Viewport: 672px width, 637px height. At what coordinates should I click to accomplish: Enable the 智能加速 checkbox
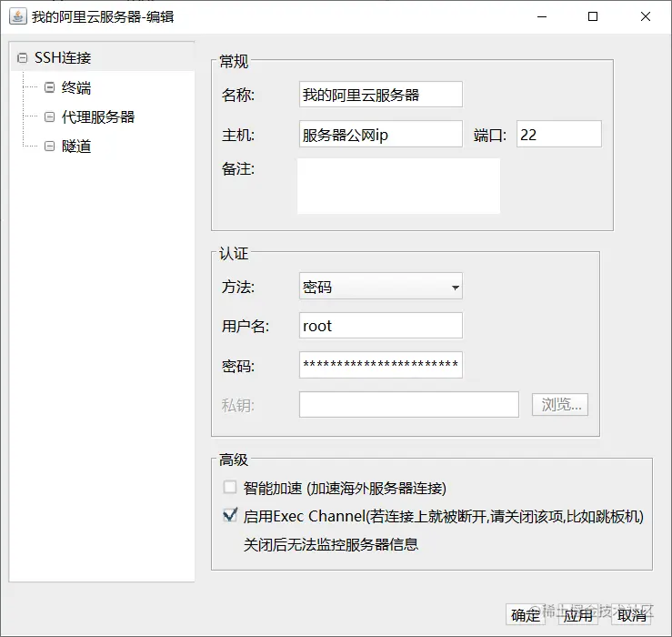[230, 487]
